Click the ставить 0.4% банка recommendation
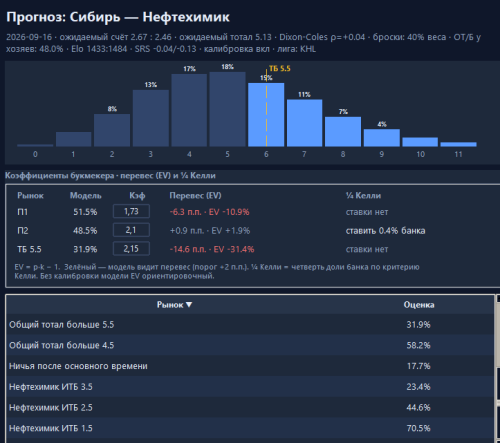This screenshot has width=500, height=443. click(385, 231)
